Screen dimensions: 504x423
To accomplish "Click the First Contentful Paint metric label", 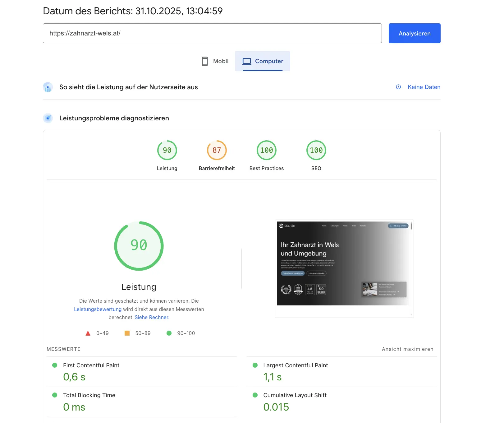I will [91, 365].
